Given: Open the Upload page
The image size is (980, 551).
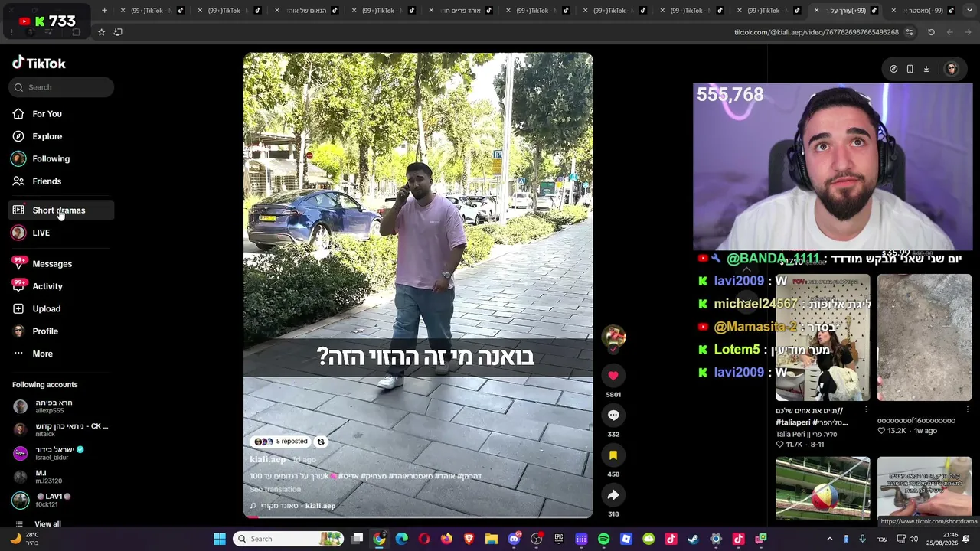Looking at the screenshot, I should point(46,308).
